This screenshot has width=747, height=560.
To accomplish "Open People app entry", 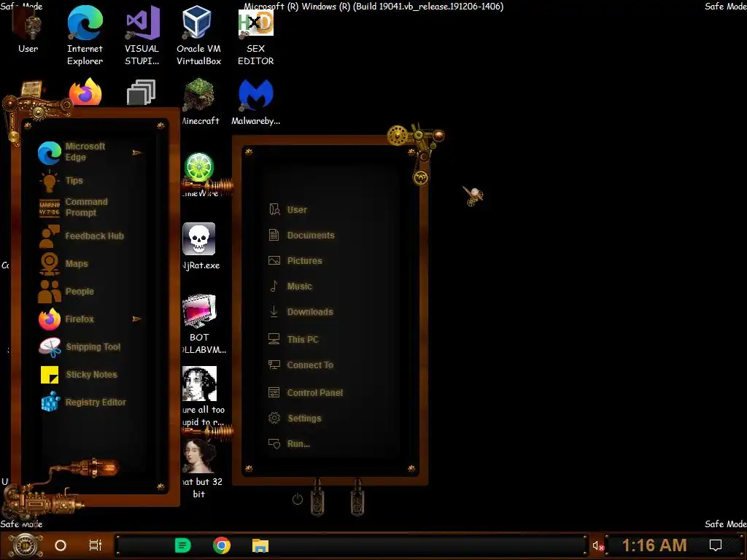I will tap(66, 292).
